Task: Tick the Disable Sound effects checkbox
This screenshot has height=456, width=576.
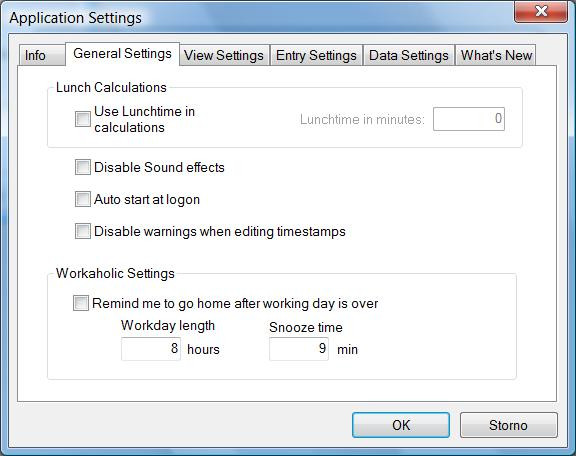Action: pyautogui.click(x=83, y=167)
